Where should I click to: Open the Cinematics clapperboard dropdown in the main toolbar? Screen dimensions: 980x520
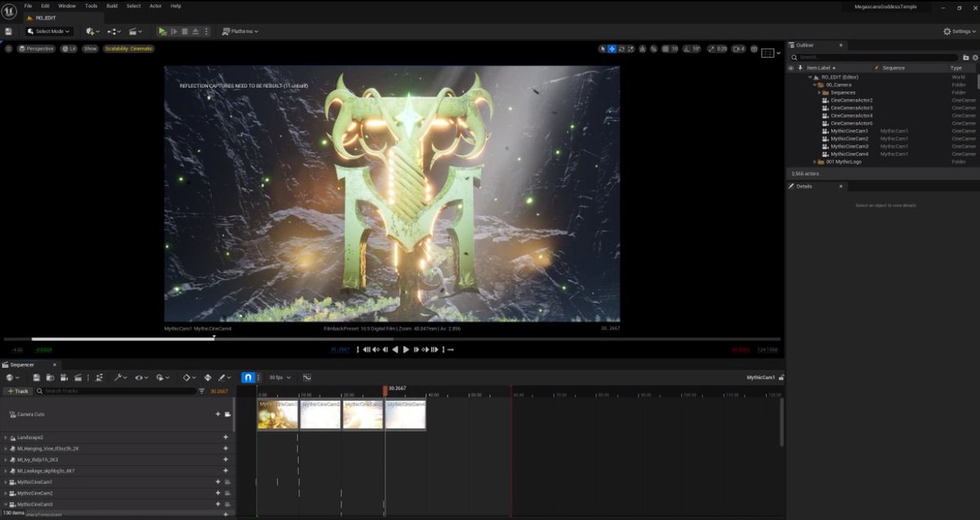[x=136, y=31]
